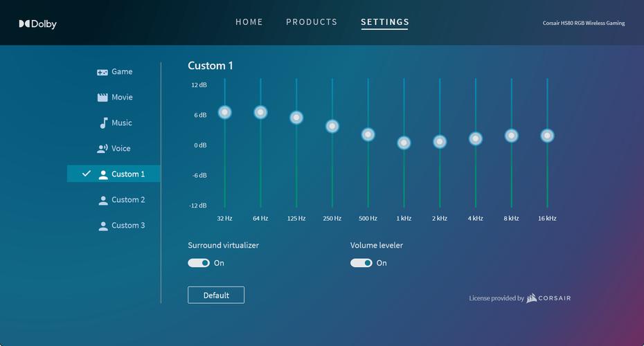
Task: Click the 32 Hz slider knob
Action: click(x=224, y=112)
